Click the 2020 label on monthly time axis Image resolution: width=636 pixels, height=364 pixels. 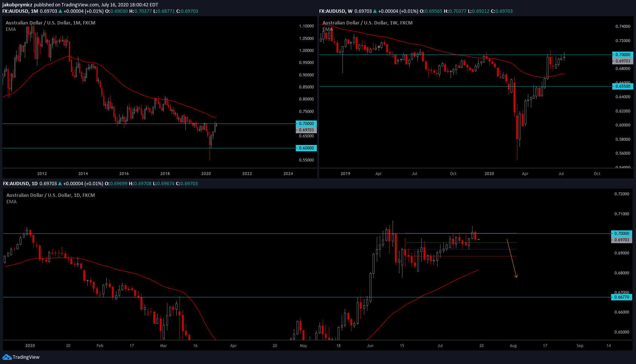[x=206, y=174]
